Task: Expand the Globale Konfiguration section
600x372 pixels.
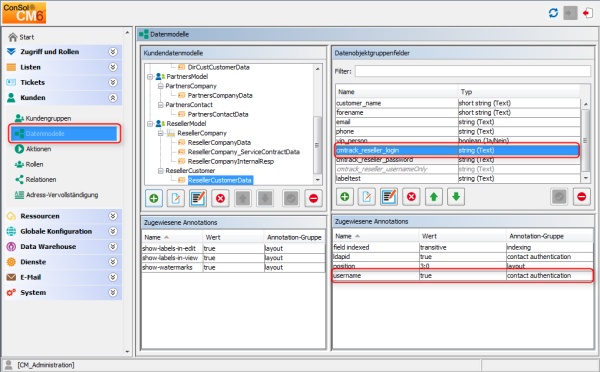Action: 113,231
